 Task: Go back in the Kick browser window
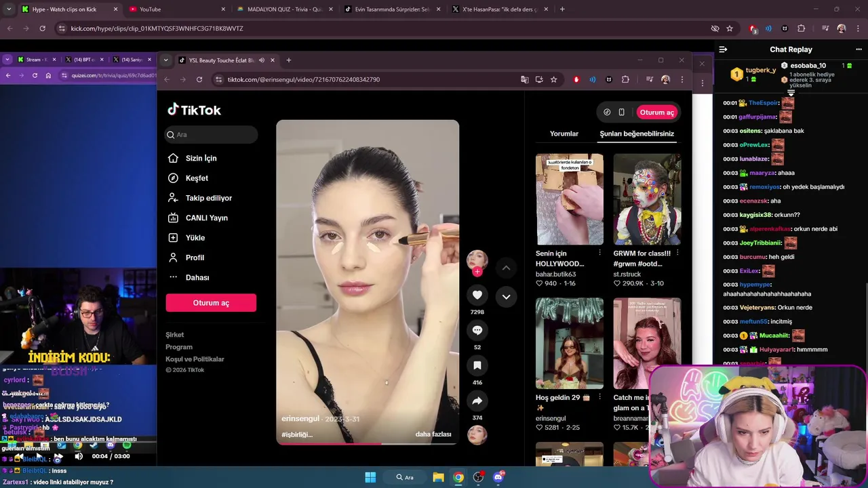[9, 28]
